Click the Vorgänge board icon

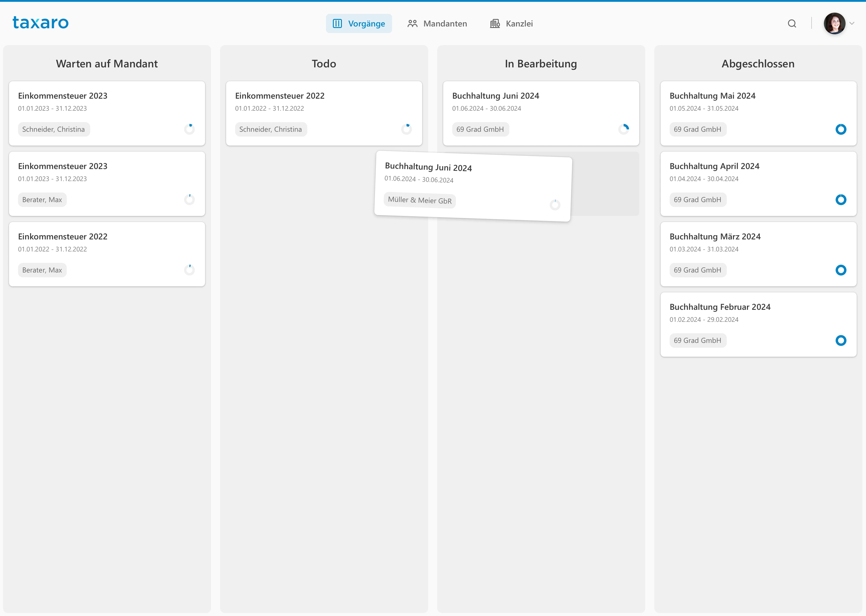coord(337,23)
